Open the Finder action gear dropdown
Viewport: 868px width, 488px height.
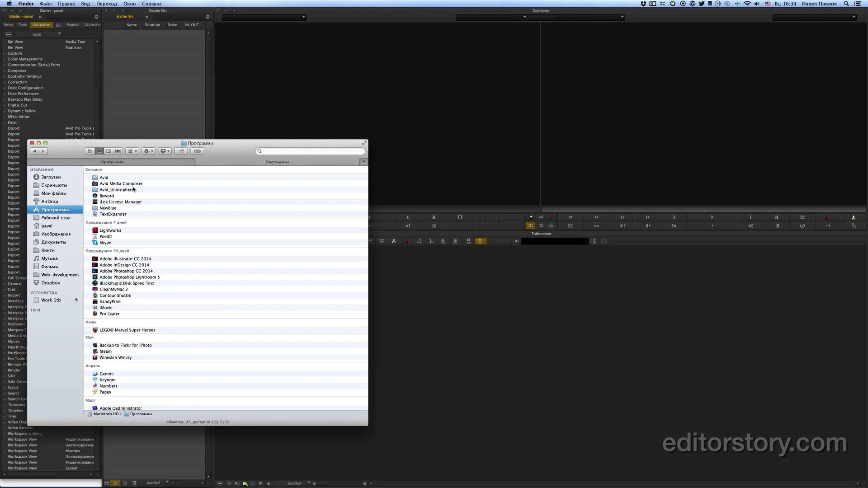click(x=148, y=151)
